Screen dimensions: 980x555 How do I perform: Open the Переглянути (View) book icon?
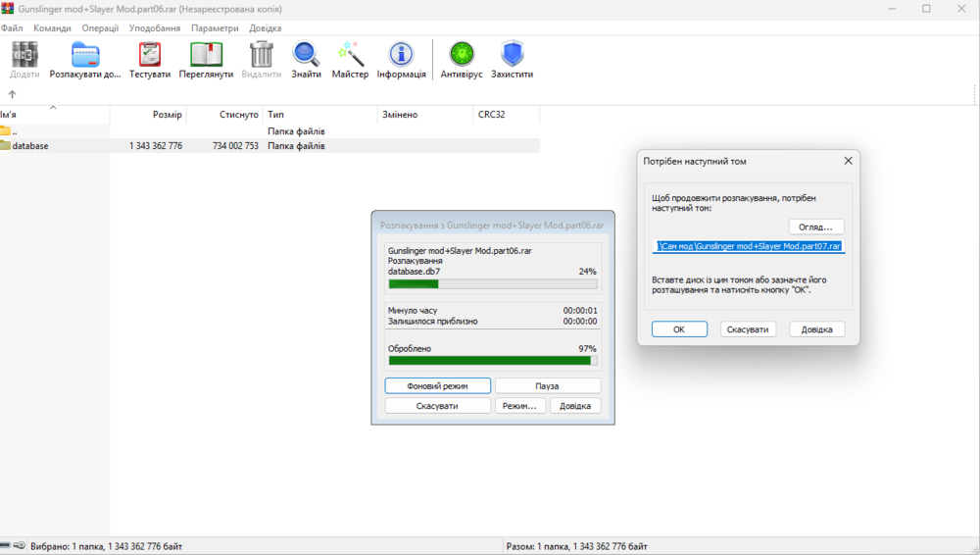(206, 55)
